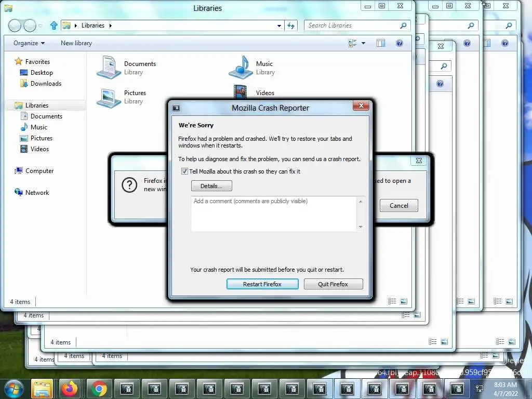532x399 pixels.
Task: Select Network in navigation pane
Action: 32,192
